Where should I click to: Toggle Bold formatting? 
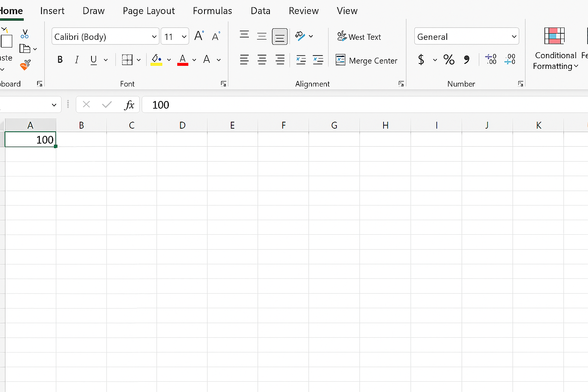coord(60,60)
